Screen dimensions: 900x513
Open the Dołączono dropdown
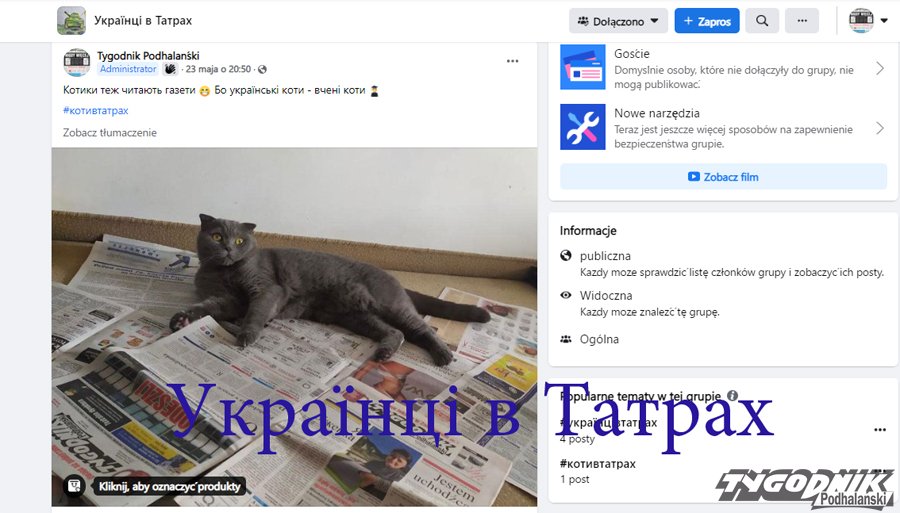point(618,21)
